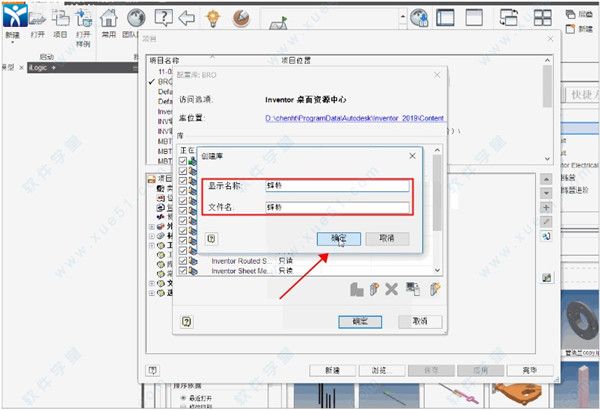Image resolution: width=600 pixels, height=410 pixels.
Task: Click the 新建 button in Projects dialog
Action: (333, 370)
